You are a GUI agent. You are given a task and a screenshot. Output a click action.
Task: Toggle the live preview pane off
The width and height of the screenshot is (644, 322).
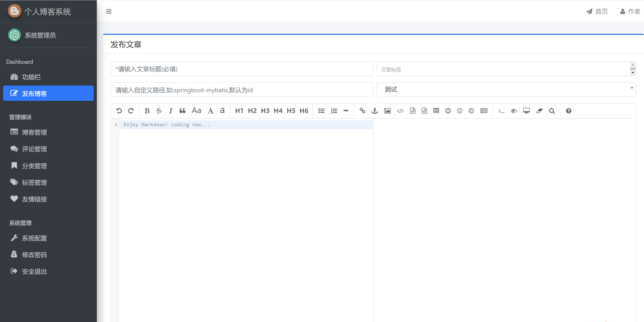514,111
